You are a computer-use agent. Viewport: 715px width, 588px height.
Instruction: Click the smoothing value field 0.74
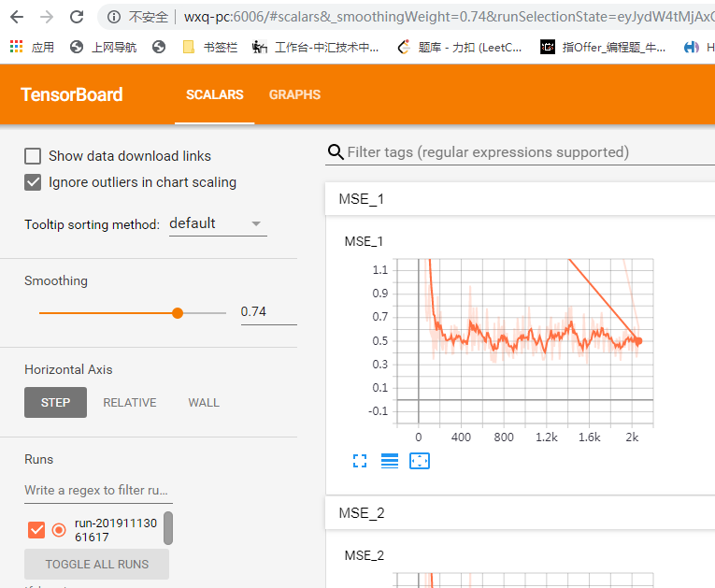click(x=268, y=312)
